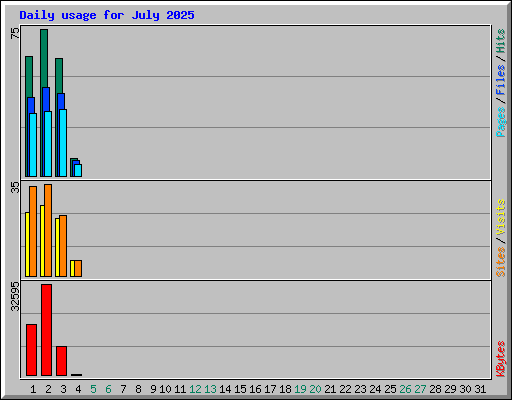Click the '32595' y-axis value

pos(15,296)
